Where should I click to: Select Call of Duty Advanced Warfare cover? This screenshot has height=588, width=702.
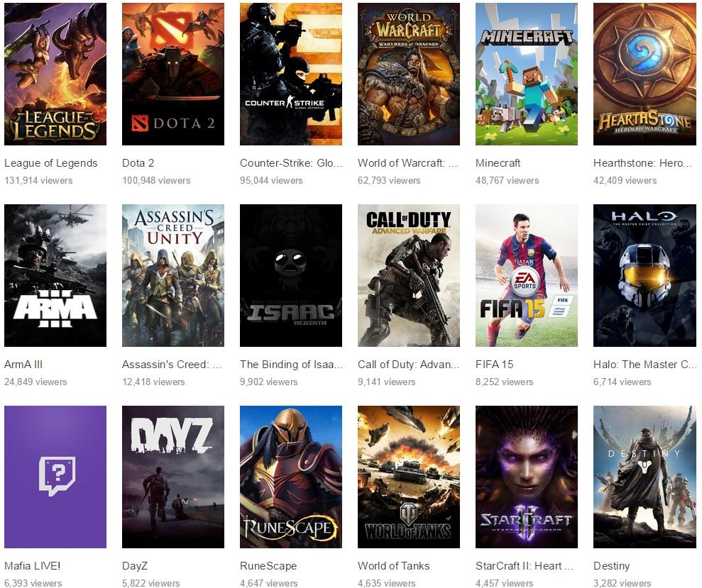[x=409, y=276]
